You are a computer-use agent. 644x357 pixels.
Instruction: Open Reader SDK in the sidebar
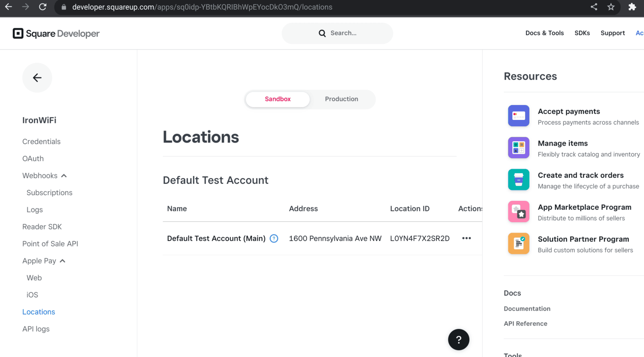pyautogui.click(x=42, y=227)
